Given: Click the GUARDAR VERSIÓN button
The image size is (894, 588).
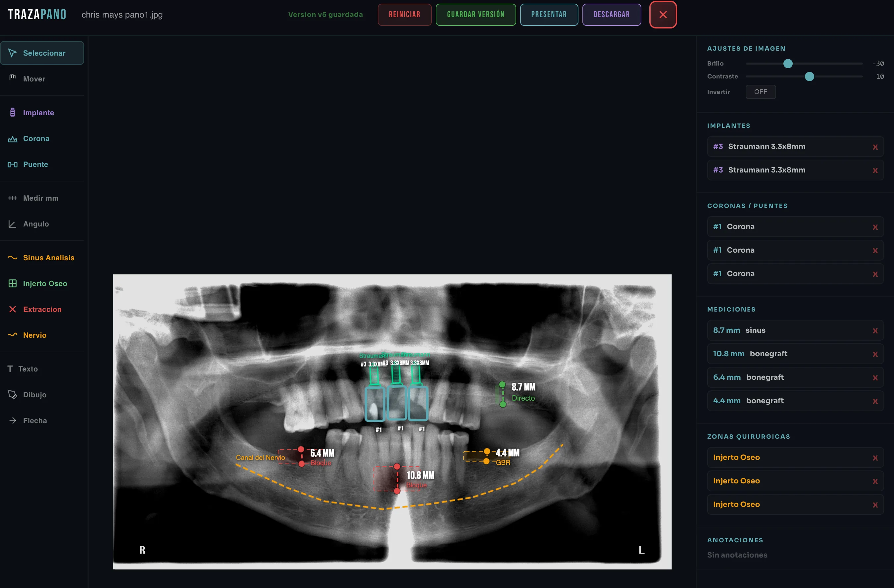Looking at the screenshot, I should click(x=475, y=15).
